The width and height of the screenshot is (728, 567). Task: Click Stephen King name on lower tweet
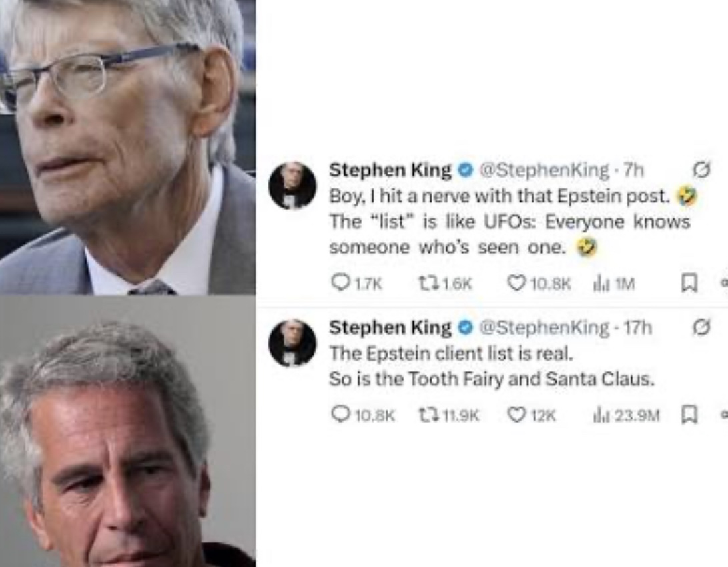pos(390,328)
